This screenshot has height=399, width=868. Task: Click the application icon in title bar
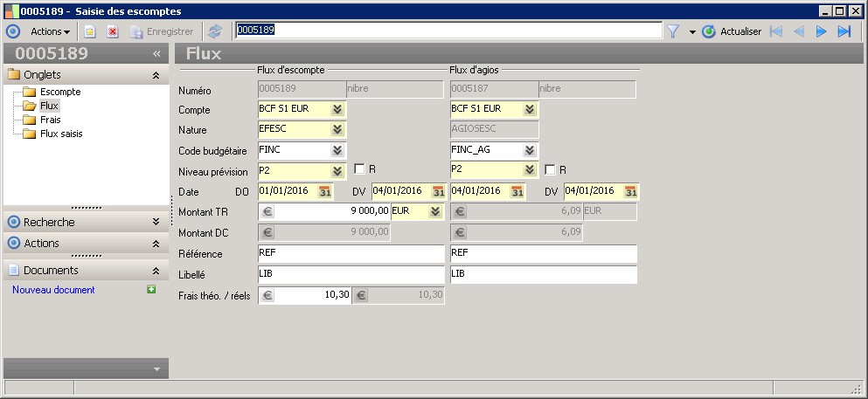pos(11,11)
